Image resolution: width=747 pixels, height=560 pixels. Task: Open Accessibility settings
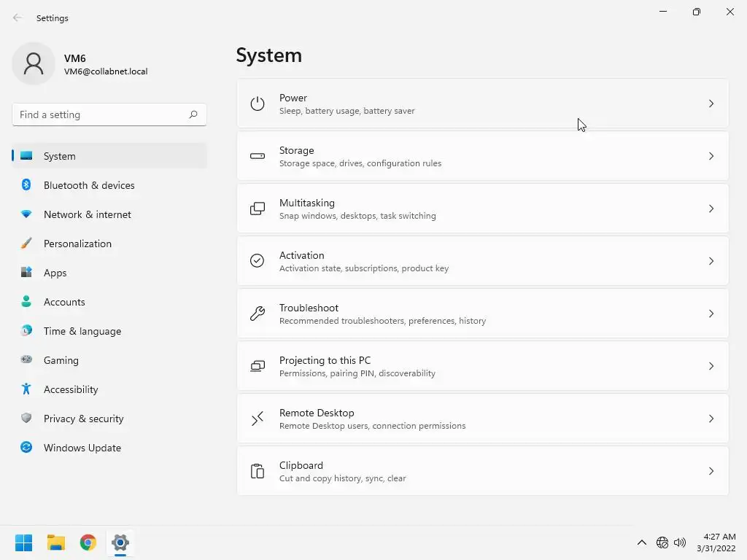pyautogui.click(x=109, y=389)
